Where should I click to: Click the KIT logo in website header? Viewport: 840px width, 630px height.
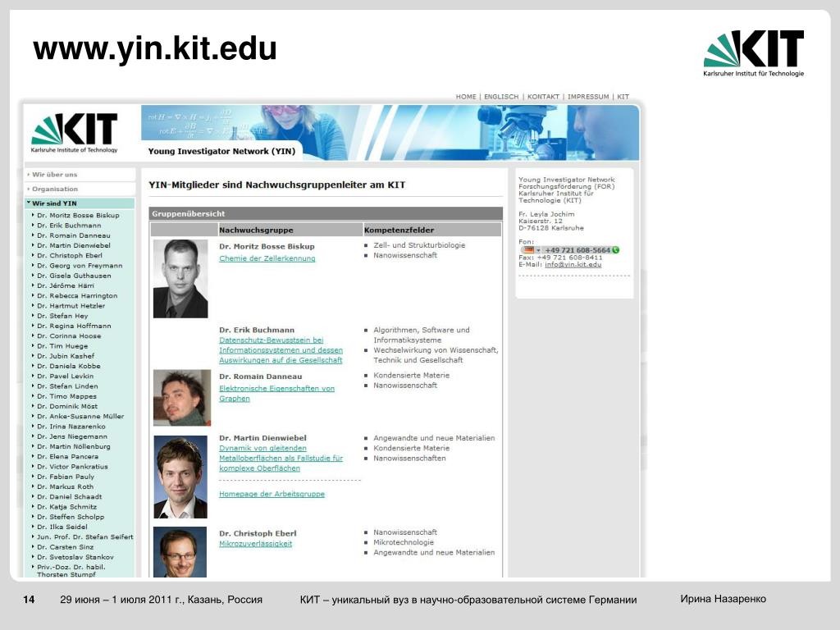point(74,133)
